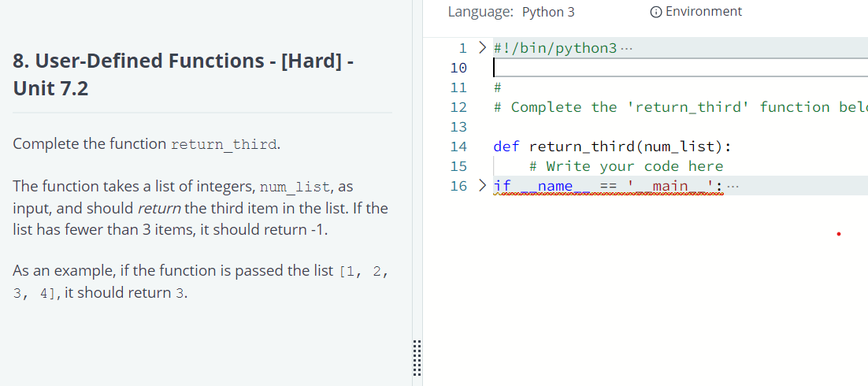Click the 'Language:' label

(480, 12)
